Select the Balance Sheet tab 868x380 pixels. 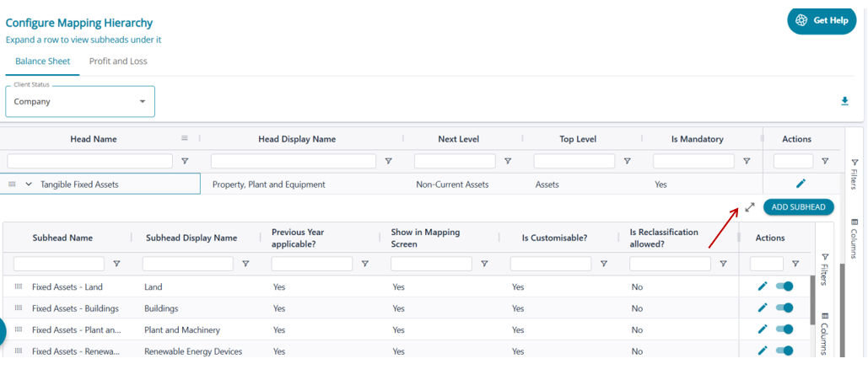click(42, 62)
